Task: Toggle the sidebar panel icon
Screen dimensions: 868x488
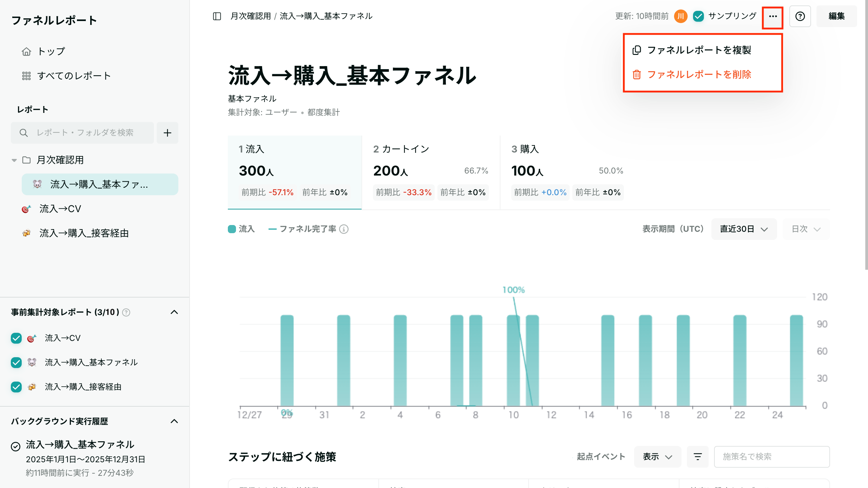Action: point(217,16)
